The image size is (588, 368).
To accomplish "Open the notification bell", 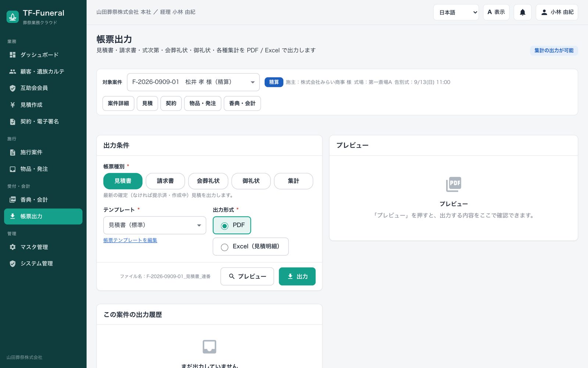I will pos(522,12).
